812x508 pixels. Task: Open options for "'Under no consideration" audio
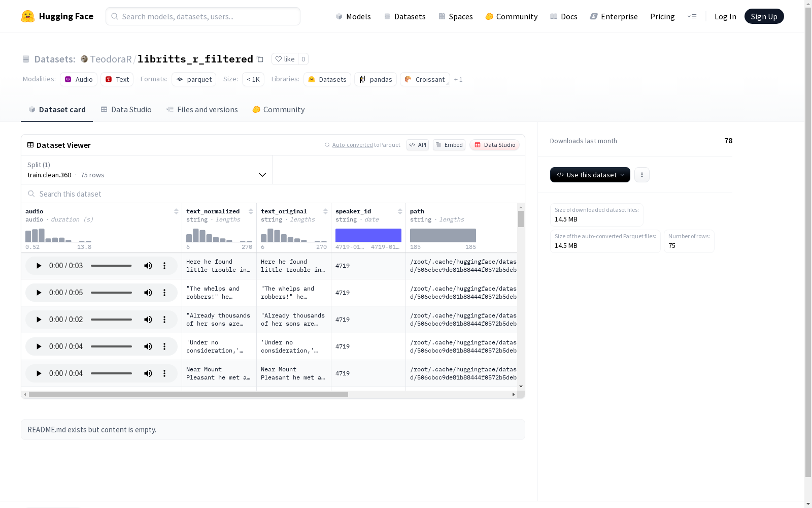tap(164, 346)
